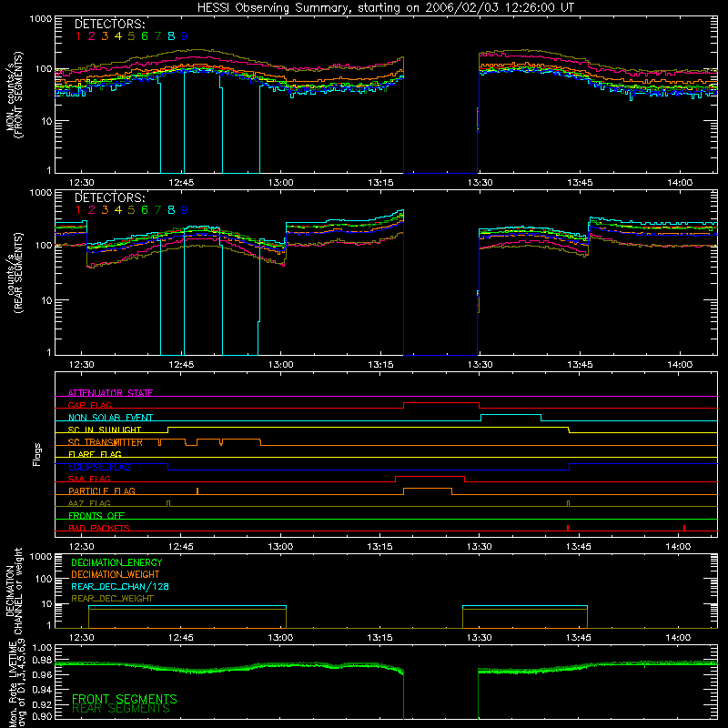The image size is (728, 728).
Task: Click the Flags axis title
Action: [x=37, y=454]
